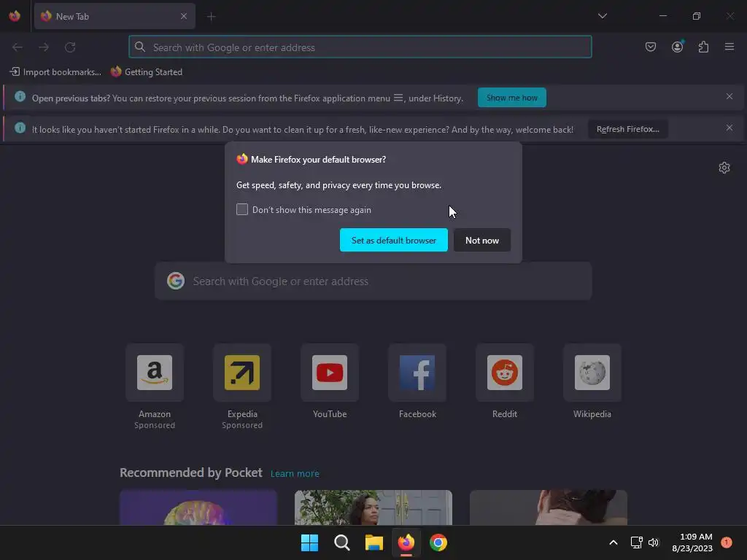
Task: Dismiss the Refresh Firefox notification bar
Action: coord(729,128)
